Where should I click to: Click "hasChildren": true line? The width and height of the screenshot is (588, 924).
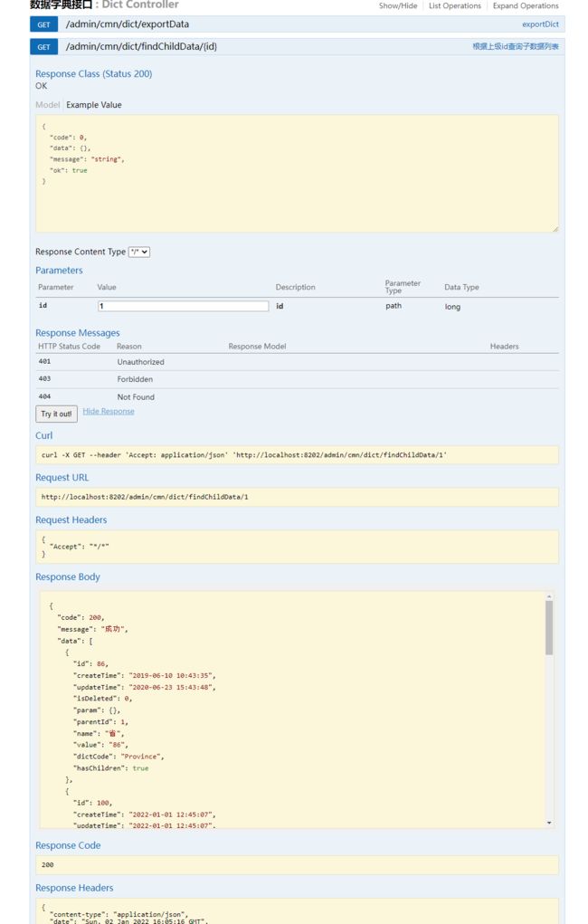coord(110,767)
